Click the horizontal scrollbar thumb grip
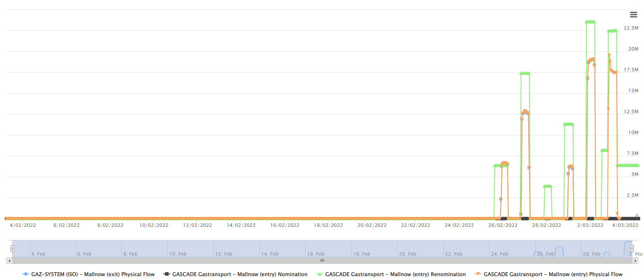This screenshot has height=280, width=644. 322,260
